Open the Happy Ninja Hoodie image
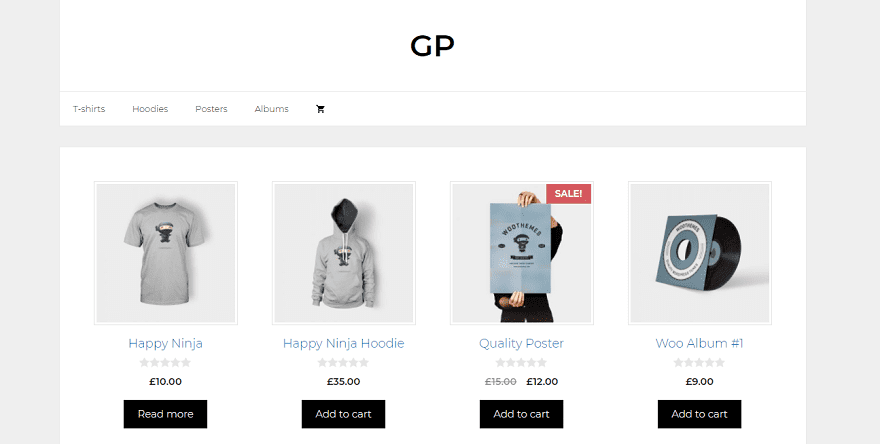 click(343, 253)
